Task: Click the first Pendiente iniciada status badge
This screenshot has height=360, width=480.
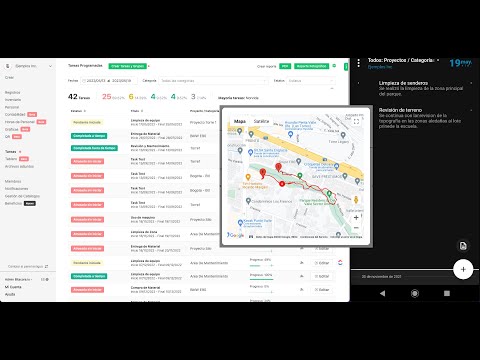Action: [87, 122]
